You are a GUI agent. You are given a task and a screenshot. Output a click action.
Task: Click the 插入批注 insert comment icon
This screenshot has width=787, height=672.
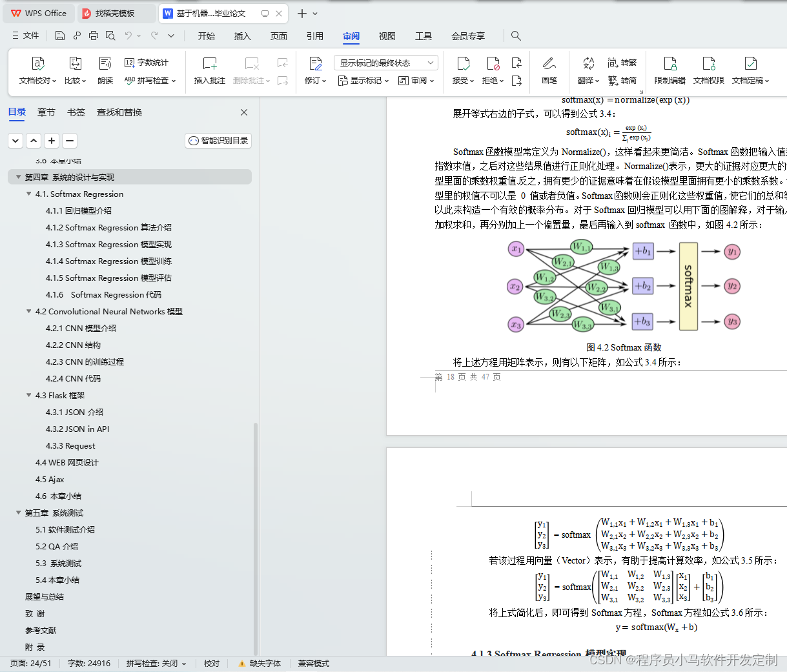[210, 63]
